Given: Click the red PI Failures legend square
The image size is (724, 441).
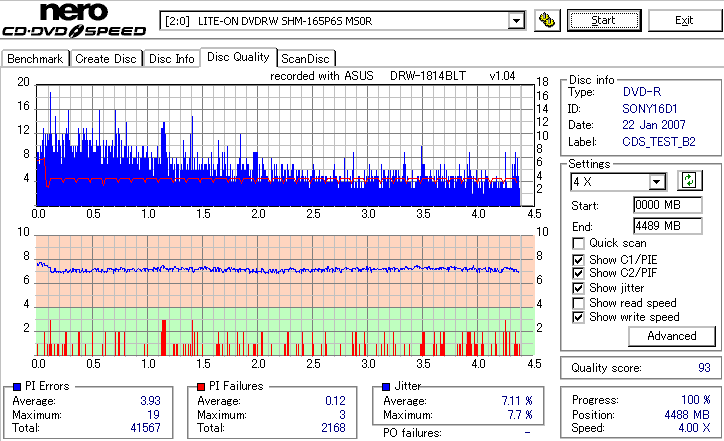Looking at the screenshot, I should point(201,386).
